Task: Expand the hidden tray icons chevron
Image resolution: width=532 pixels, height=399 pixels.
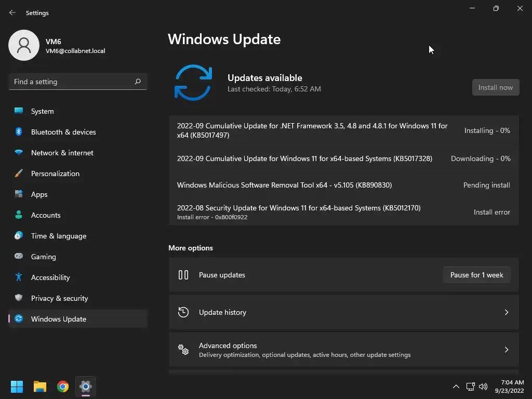Action: click(456, 387)
